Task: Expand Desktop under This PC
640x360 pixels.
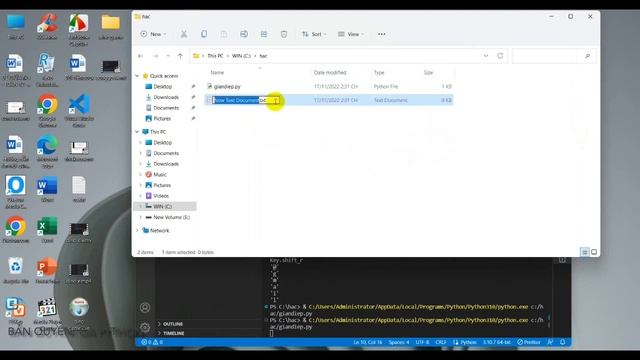Action: pos(141,142)
